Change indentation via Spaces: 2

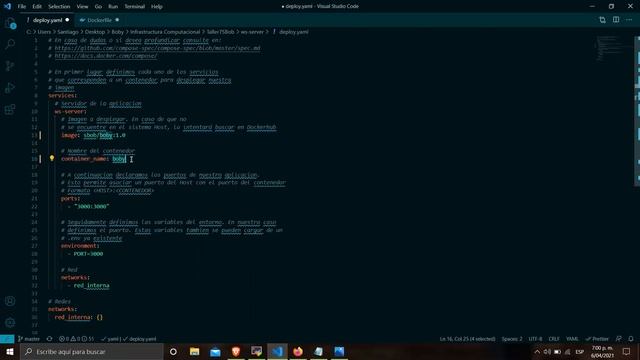512,339
